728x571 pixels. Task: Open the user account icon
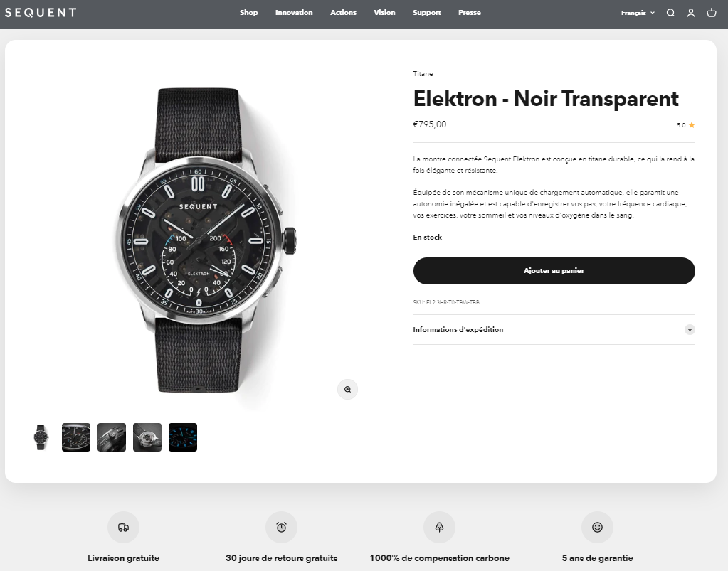pyautogui.click(x=691, y=13)
